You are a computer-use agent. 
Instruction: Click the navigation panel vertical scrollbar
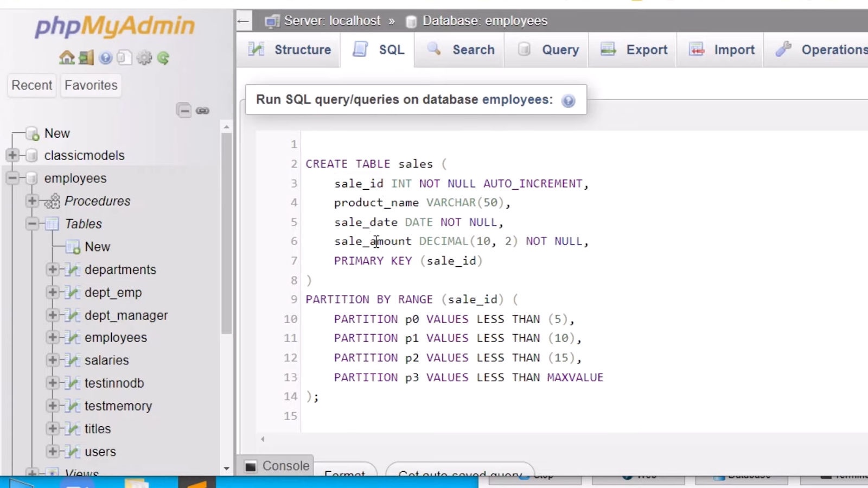point(226,233)
